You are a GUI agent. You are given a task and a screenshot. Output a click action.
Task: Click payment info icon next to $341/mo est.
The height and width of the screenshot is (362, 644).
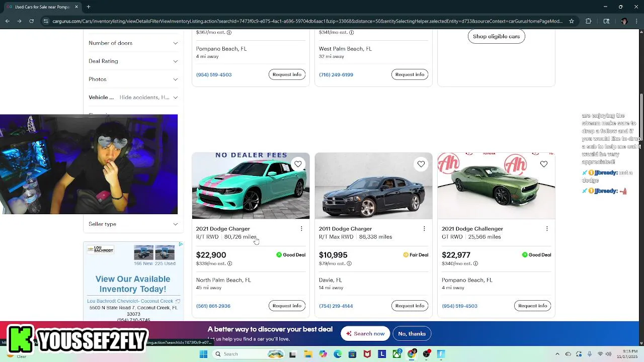point(351,32)
